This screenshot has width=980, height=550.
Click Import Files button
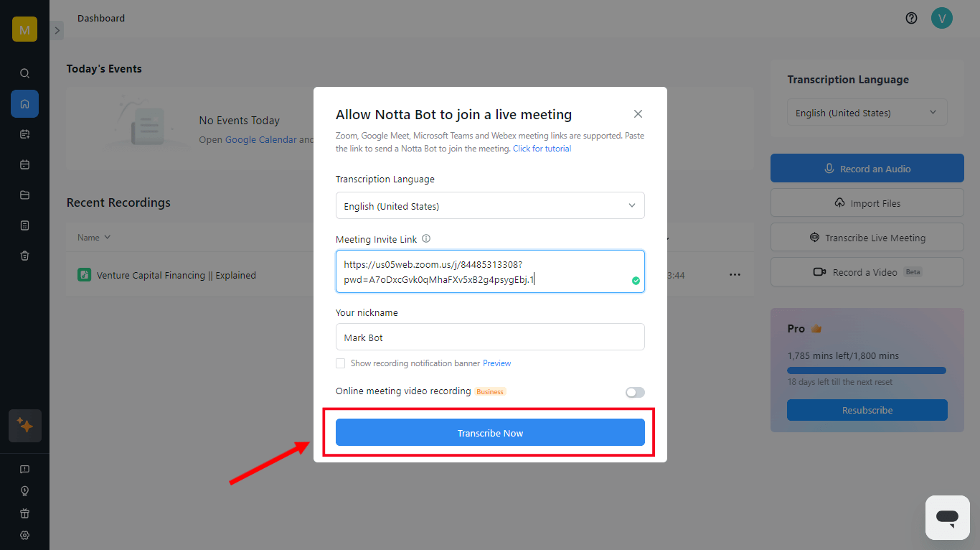pyautogui.click(x=867, y=202)
